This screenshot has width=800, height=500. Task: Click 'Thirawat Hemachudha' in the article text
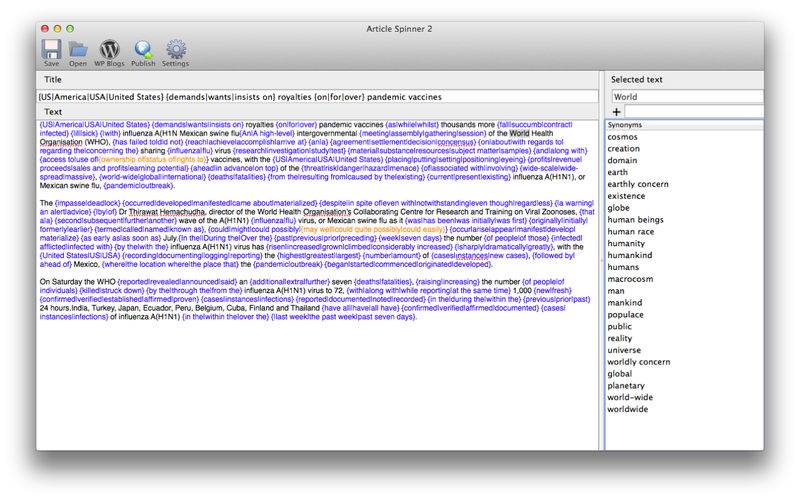[166, 212]
